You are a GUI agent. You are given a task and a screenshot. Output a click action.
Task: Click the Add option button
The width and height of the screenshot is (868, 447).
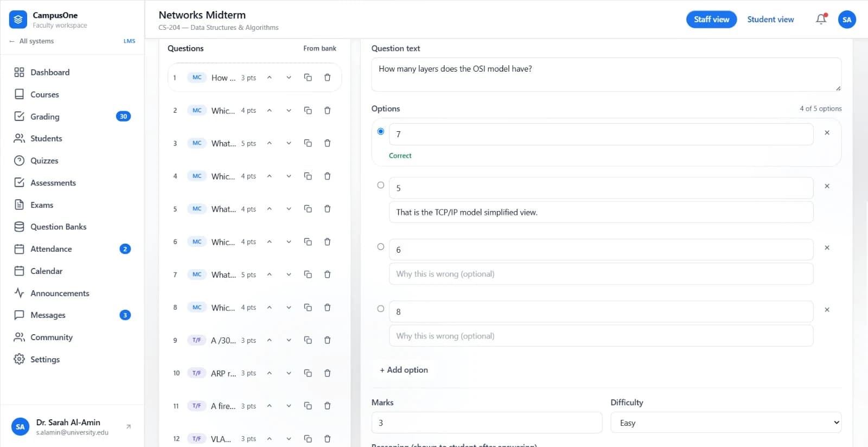click(404, 370)
